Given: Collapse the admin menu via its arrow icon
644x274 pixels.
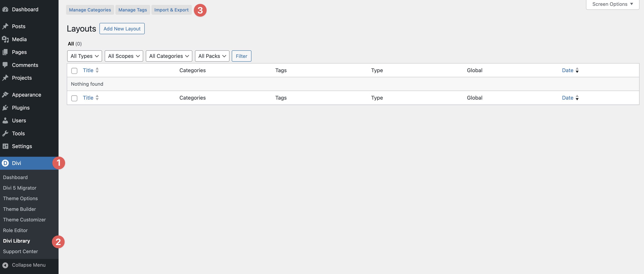Looking at the screenshot, I should [x=5, y=265].
